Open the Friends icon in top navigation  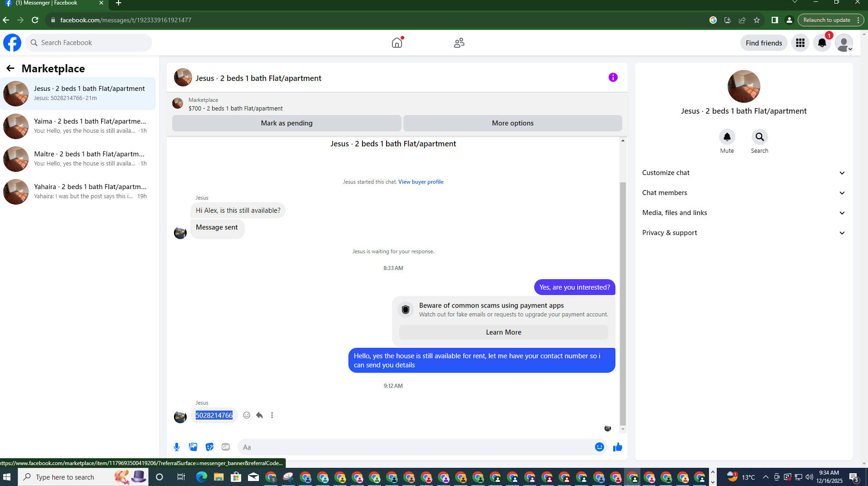[459, 43]
